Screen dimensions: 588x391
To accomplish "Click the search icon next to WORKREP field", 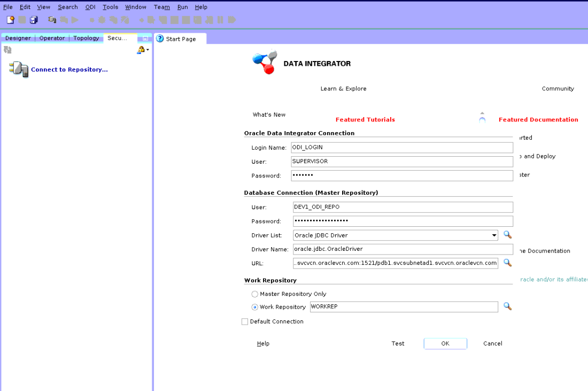I will [507, 306].
